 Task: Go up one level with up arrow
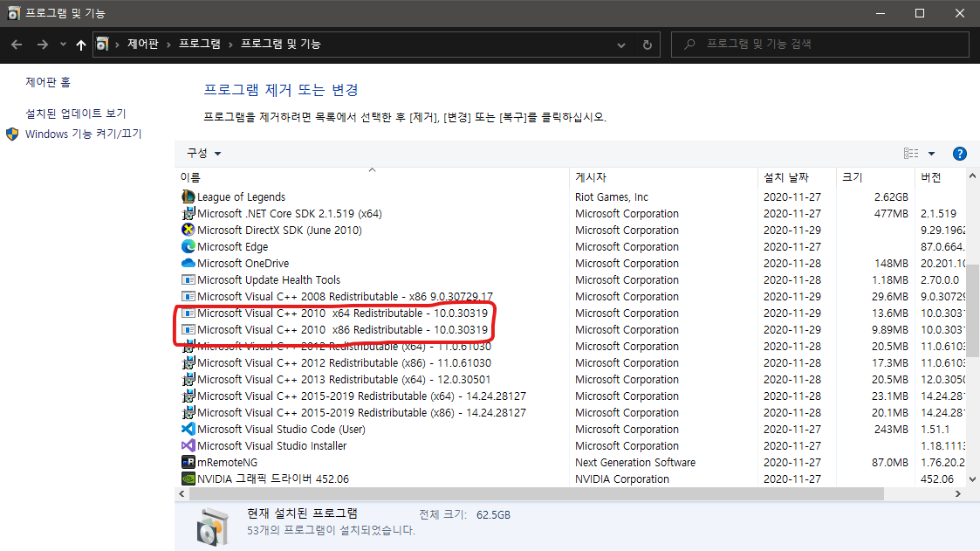pos(80,45)
